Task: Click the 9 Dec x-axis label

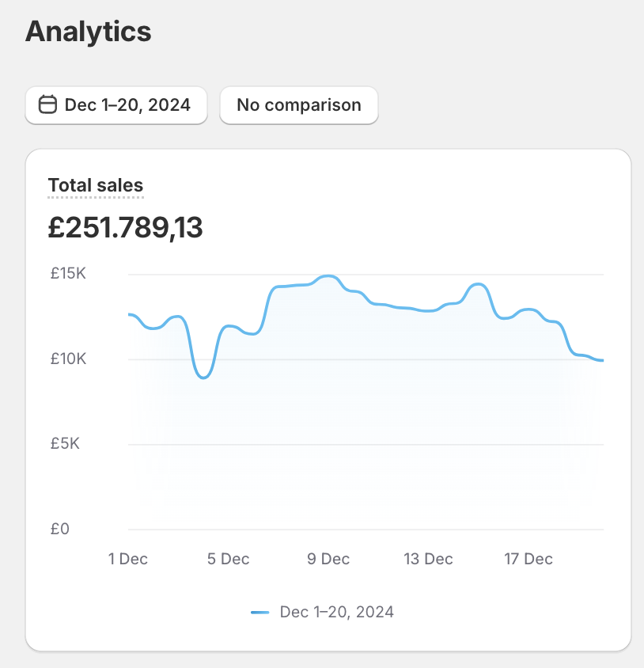Action: click(328, 559)
